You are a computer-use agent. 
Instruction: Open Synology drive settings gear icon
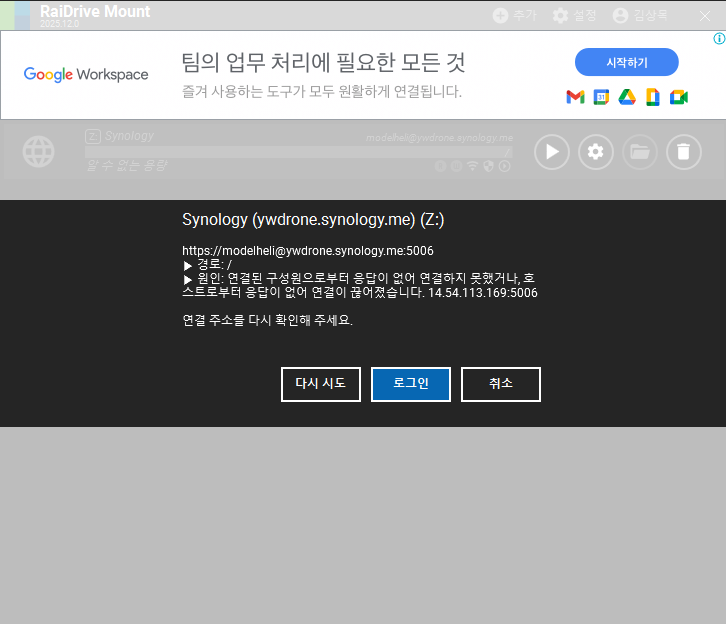[596, 152]
